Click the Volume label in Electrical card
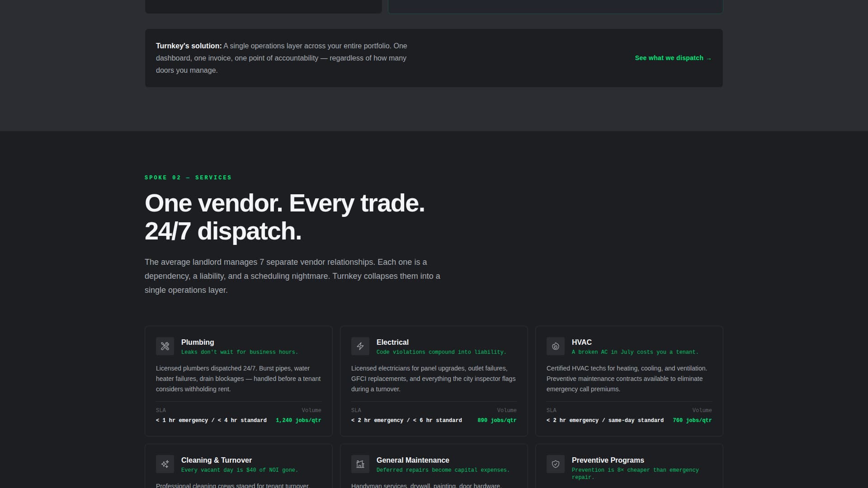Image resolution: width=868 pixels, height=488 pixels. [x=507, y=410]
